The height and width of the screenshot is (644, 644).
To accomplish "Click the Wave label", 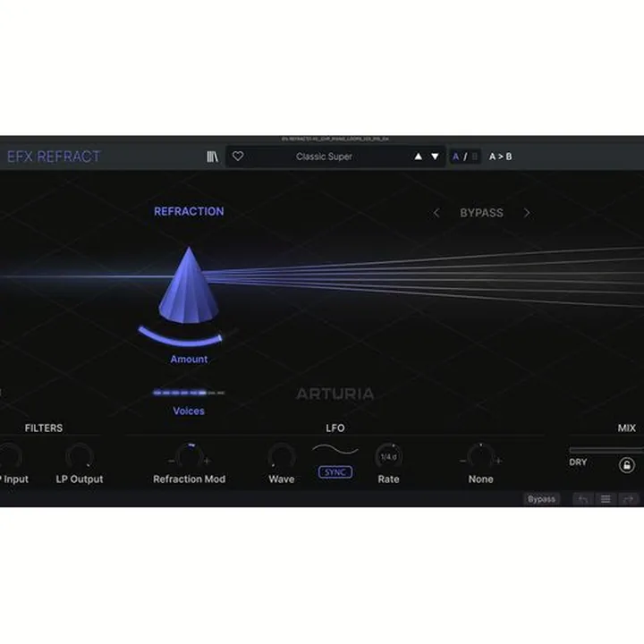I will [x=282, y=479].
